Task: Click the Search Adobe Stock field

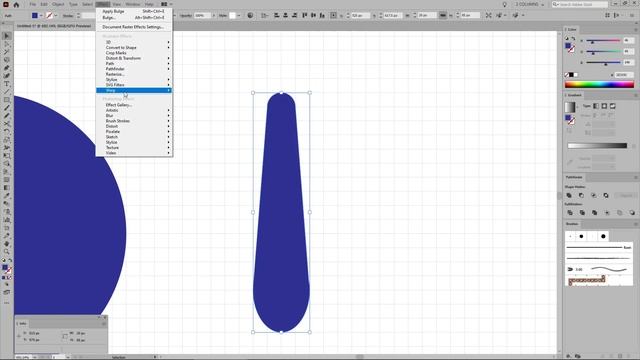Action: (580, 4)
